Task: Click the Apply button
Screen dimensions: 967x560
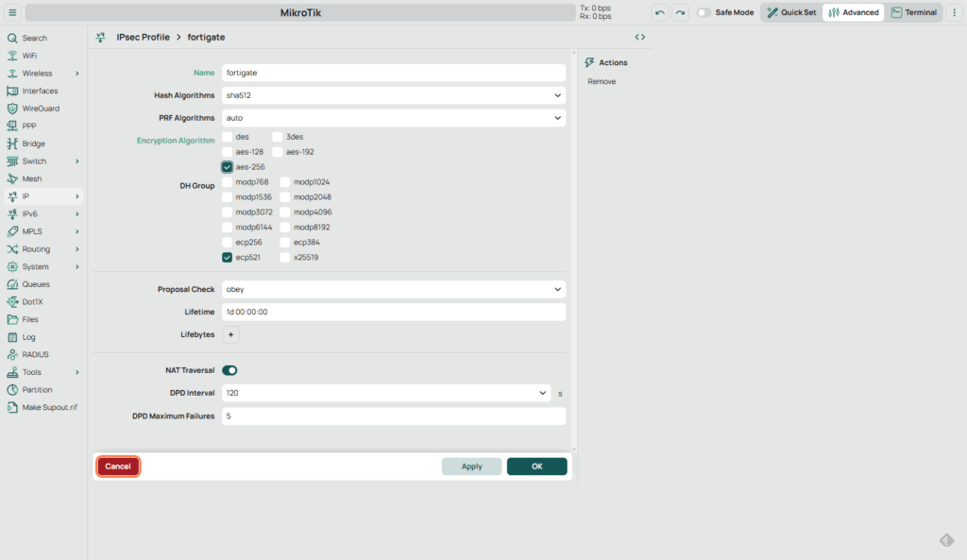Action: (x=472, y=467)
